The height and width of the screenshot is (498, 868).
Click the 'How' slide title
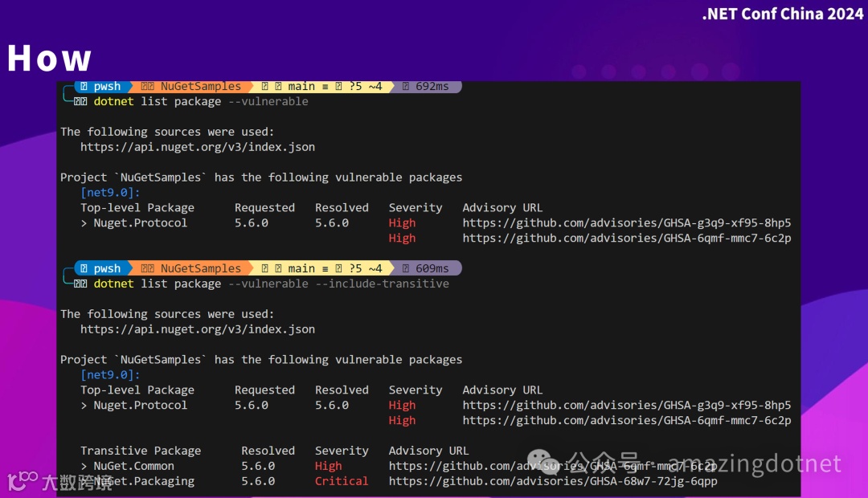point(49,58)
